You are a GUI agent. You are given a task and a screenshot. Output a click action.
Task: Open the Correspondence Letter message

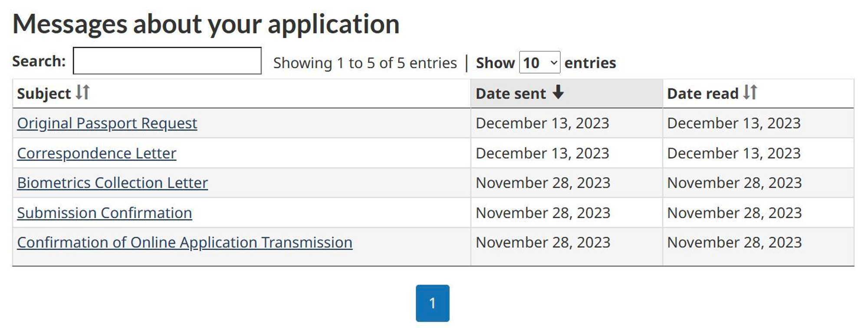(x=97, y=153)
